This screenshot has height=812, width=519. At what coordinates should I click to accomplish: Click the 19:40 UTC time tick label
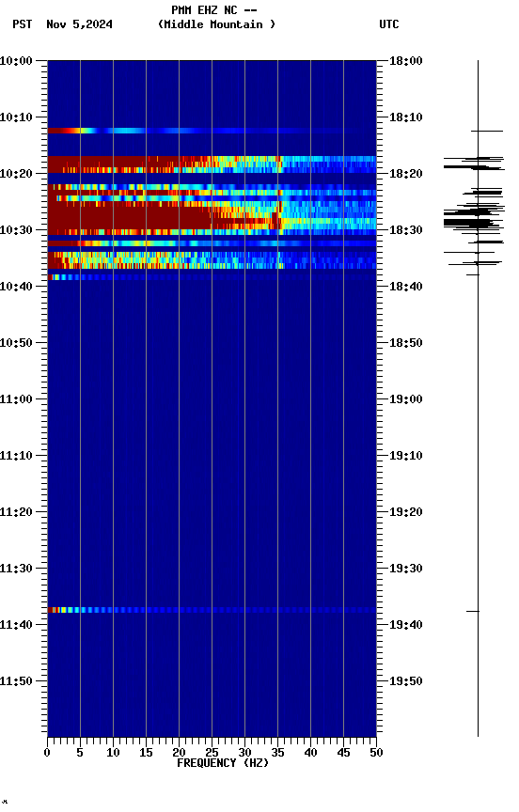click(x=406, y=626)
